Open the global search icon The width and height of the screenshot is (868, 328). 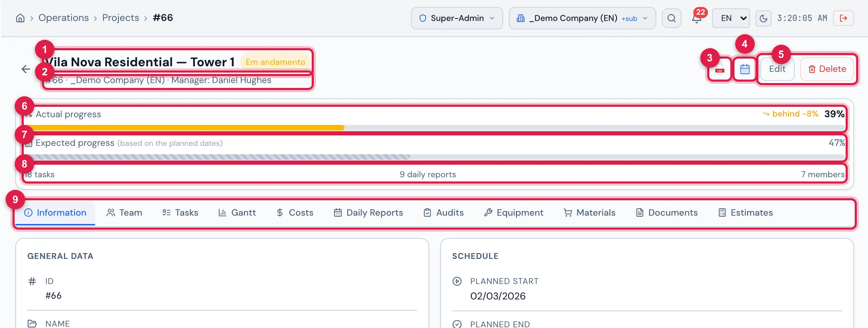point(671,18)
